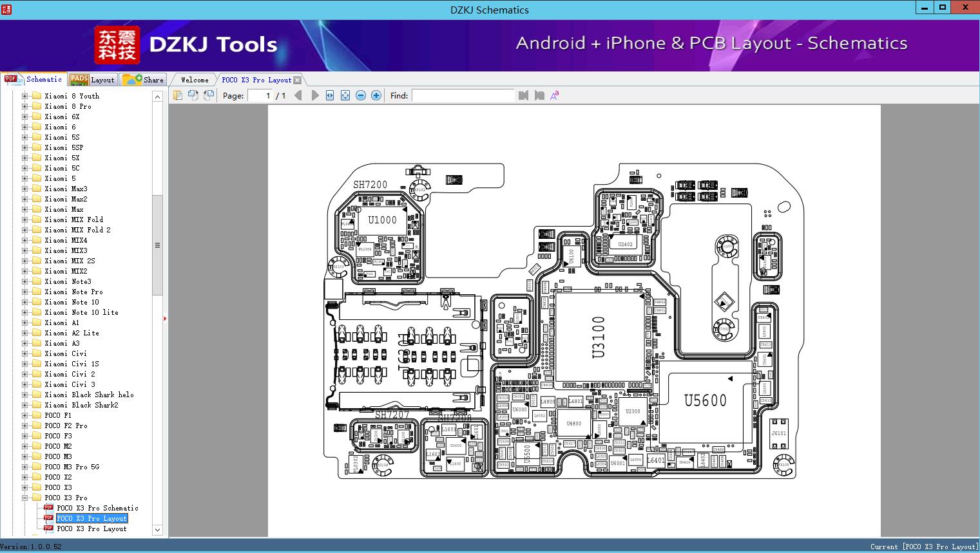Zoom out with the minus icon

(361, 95)
